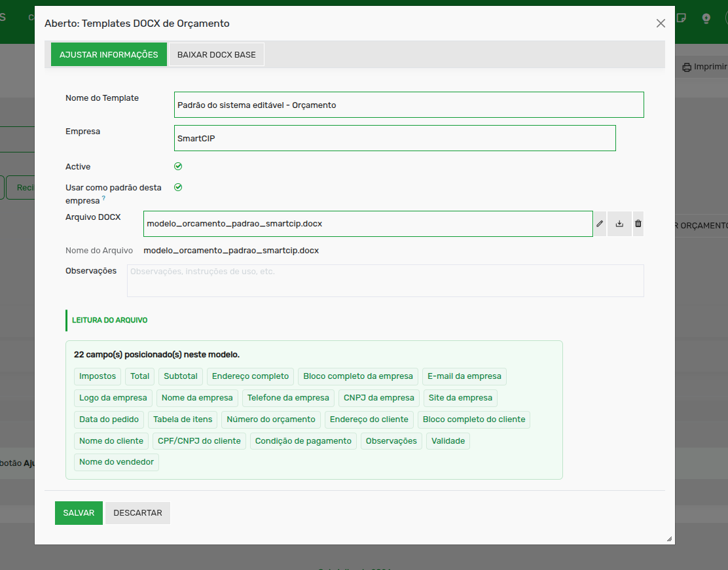This screenshot has height=570, width=728.
Task: Click the Leitura do Arquivo heading
Action: pyautogui.click(x=109, y=320)
